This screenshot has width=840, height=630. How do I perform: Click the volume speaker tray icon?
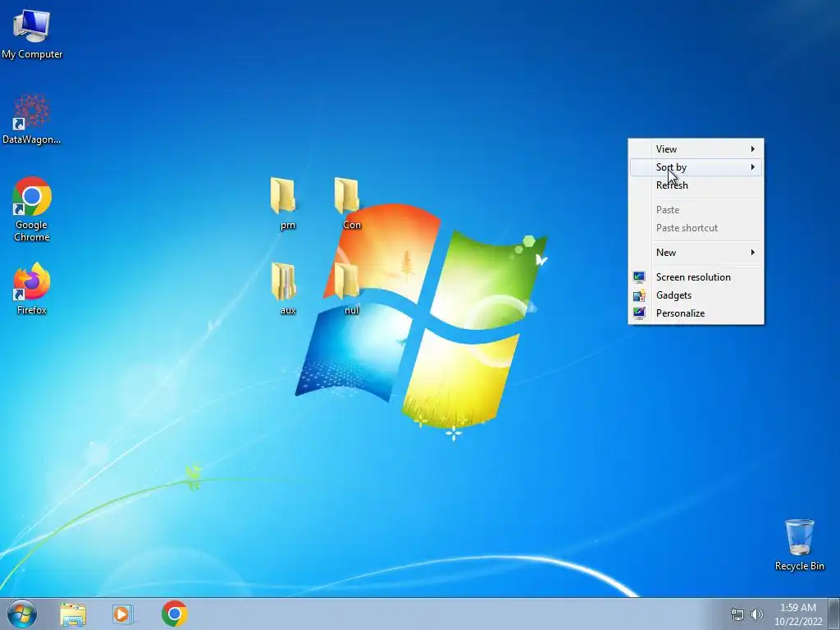click(x=756, y=614)
